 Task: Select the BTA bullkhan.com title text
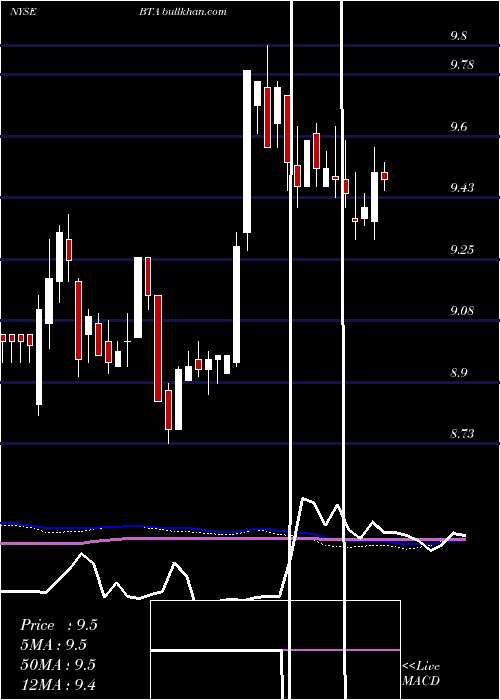(x=182, y=12)
